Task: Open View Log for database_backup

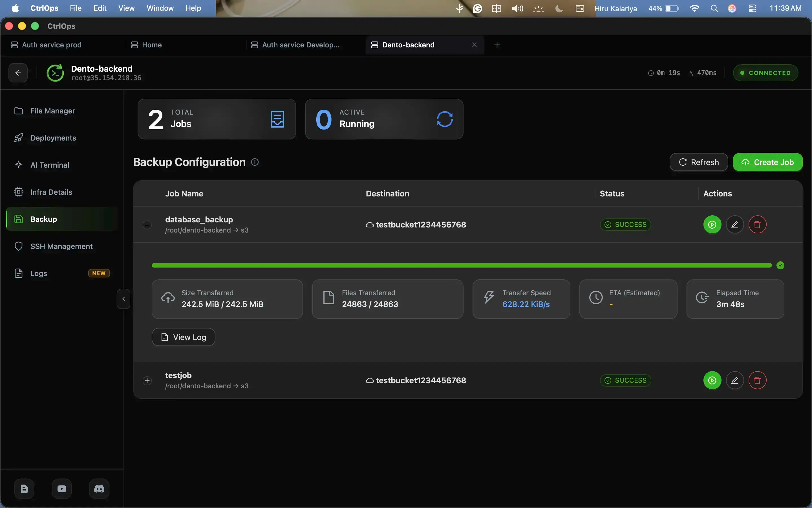Action: tap(184, 337)
